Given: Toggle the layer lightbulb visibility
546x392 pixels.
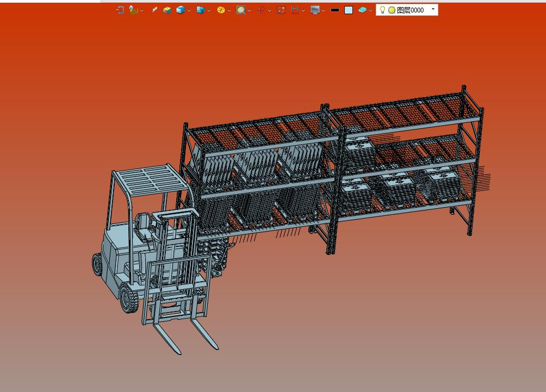Looking at the screenshot, I should pyautogui.click(x=382, y=10).
